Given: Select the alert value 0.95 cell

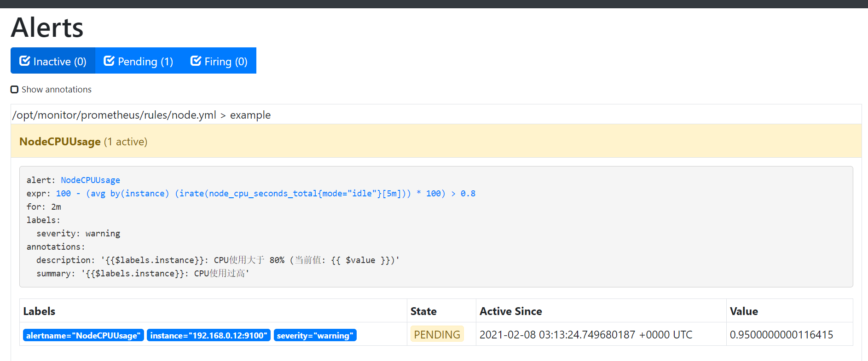Looking at the screenshot, I should tap(781, 335).
